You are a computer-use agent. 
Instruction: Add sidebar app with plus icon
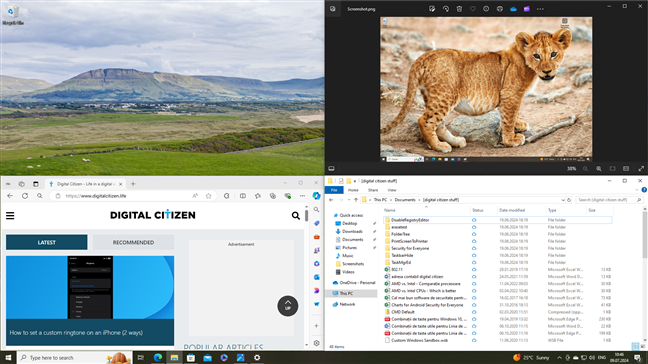coord(317,326)
